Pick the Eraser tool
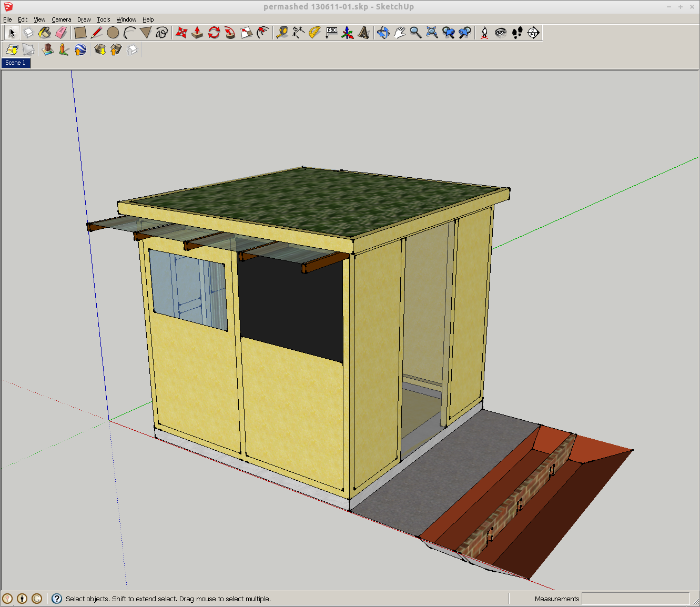Viewport: 700px width, 607px height. [x=61, y=33]
